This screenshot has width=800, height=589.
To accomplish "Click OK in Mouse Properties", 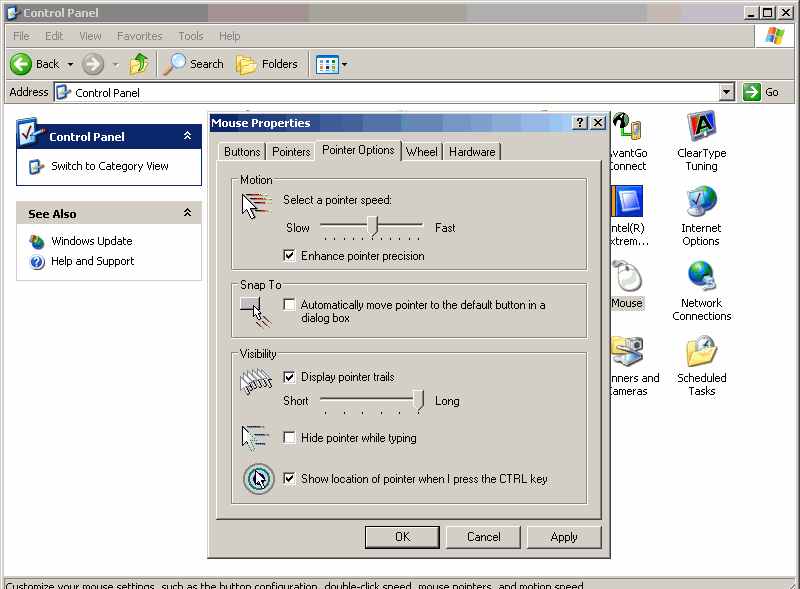I will (x=402, y=537).
